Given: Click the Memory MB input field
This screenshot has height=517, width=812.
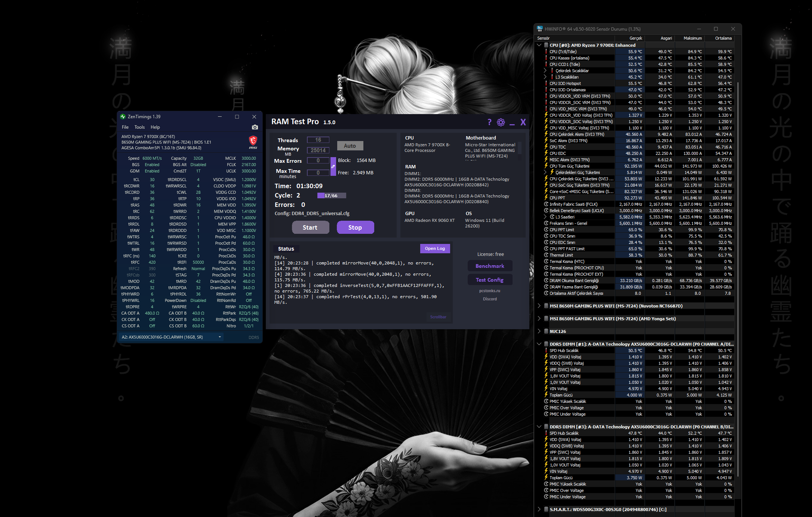Looking at the screenshot, I should click(318, 150).
